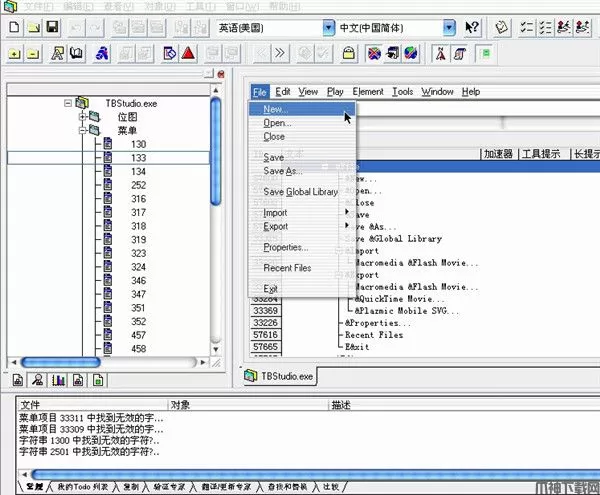Click the floppy disk Save icon
Image resolution: width=600 pixels, height=495 pixels.
52,27
